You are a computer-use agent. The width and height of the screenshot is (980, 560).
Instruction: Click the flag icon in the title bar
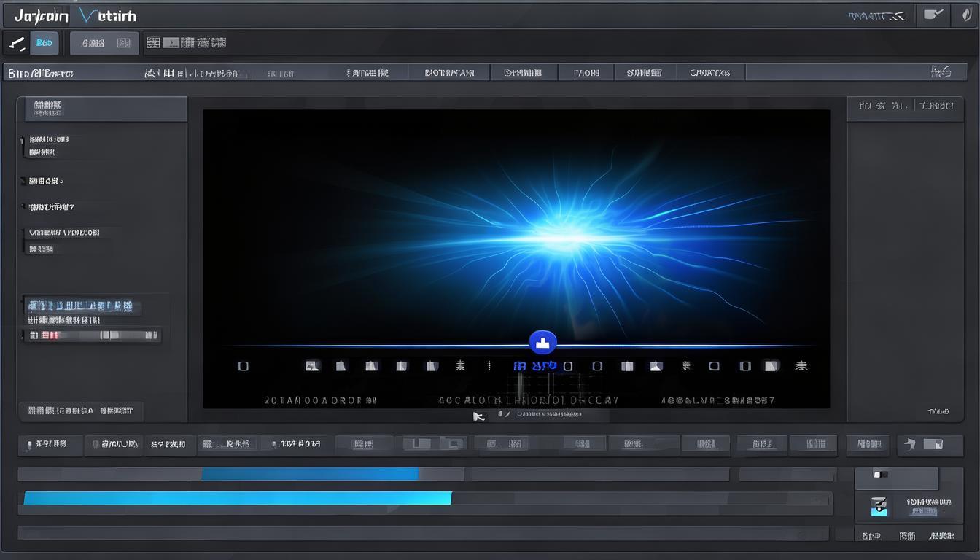[934, 15]
